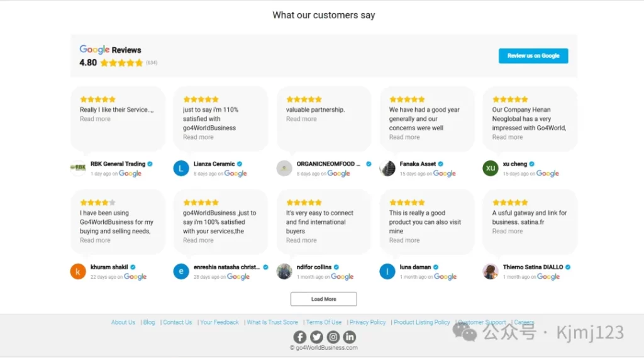Click Lianza Ceramic blue avatar
The height and width of the screenshot is (358, 644).
tap(181, 168)
